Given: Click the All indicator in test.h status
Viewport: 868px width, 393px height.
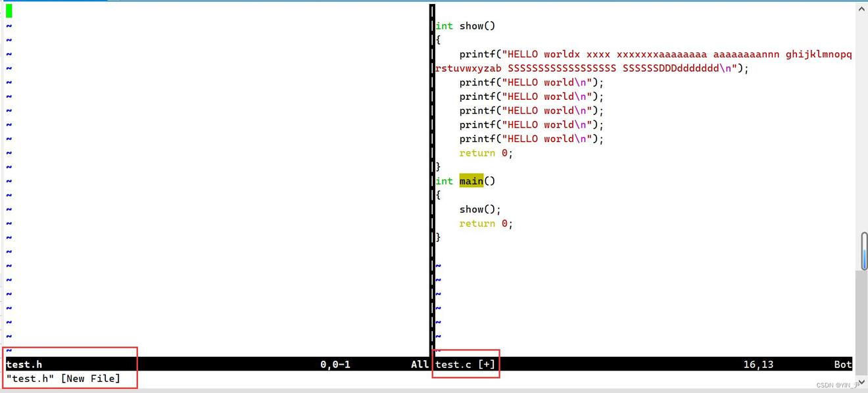Looking at the screenshot, I should pyautogui.click(x=419, y=364).
